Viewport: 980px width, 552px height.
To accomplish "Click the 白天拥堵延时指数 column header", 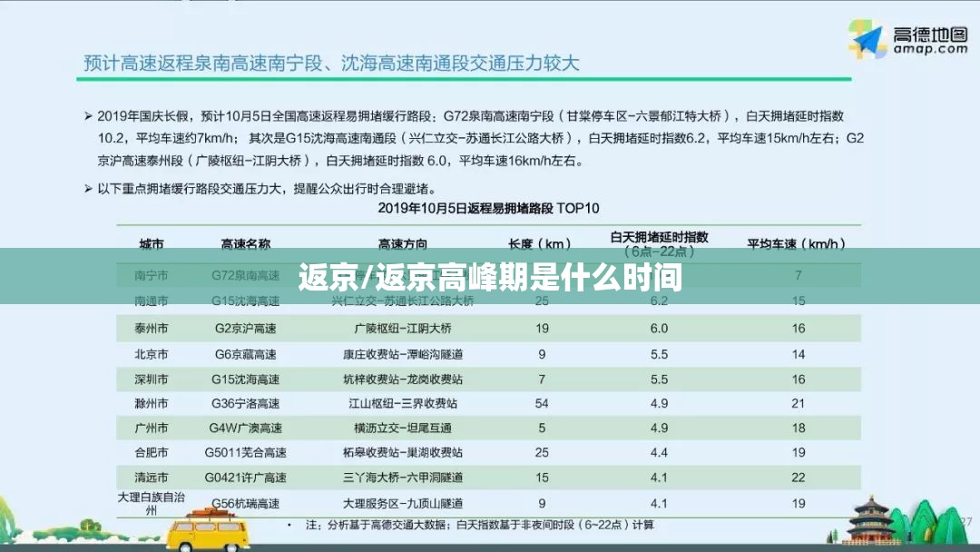I will (660, 244).
